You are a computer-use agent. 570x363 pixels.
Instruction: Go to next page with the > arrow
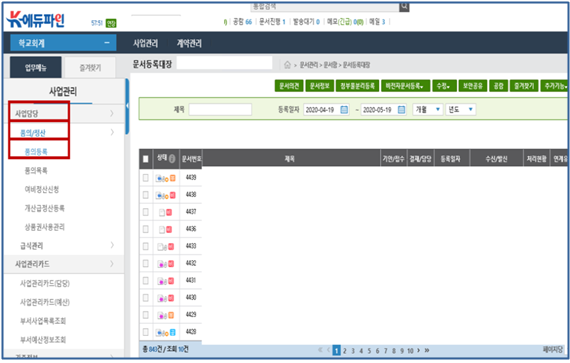(x=419, y=350)
